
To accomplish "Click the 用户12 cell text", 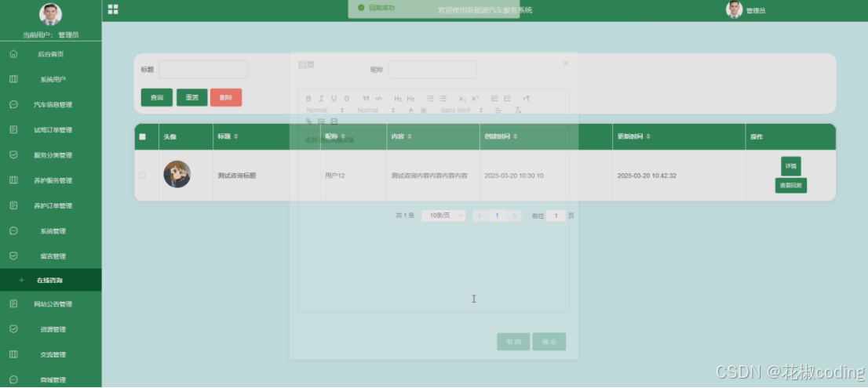I will [335, 176].
